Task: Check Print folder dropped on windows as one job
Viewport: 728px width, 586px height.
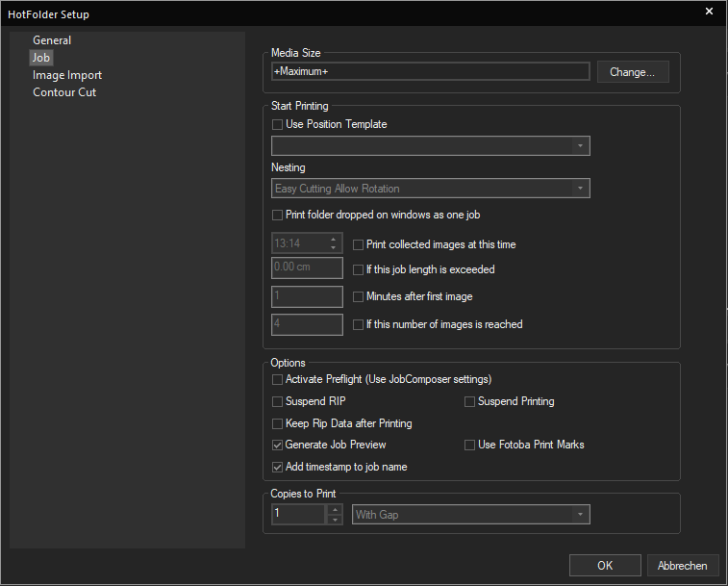Action: coord(277,216)
